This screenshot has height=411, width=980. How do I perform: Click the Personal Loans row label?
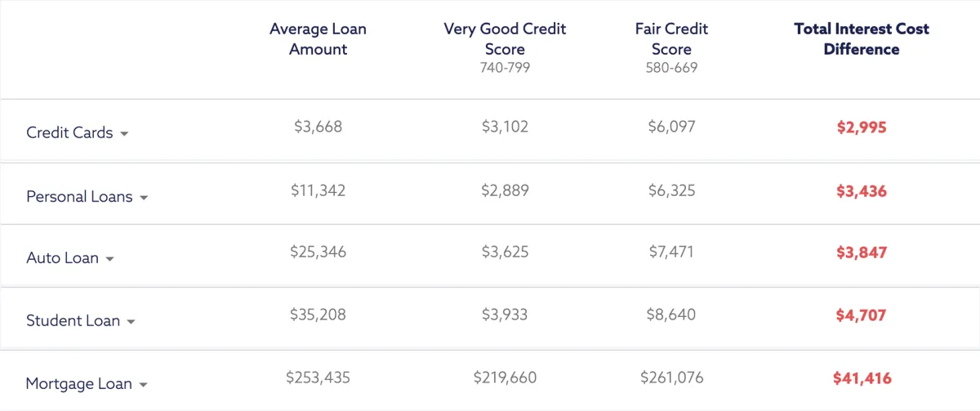click(x=79, y=197)
